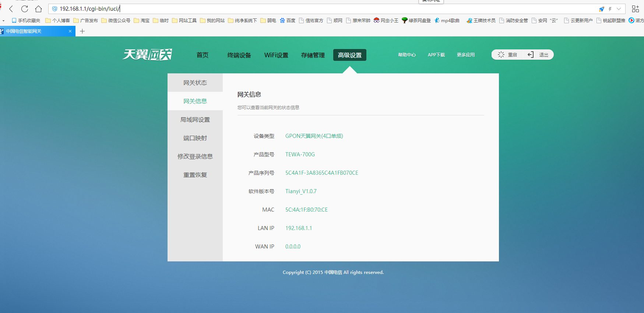644x313 pixels.
Task: Open the 纯净系统下 bookmark folder
Action: (x=243, y=21)
